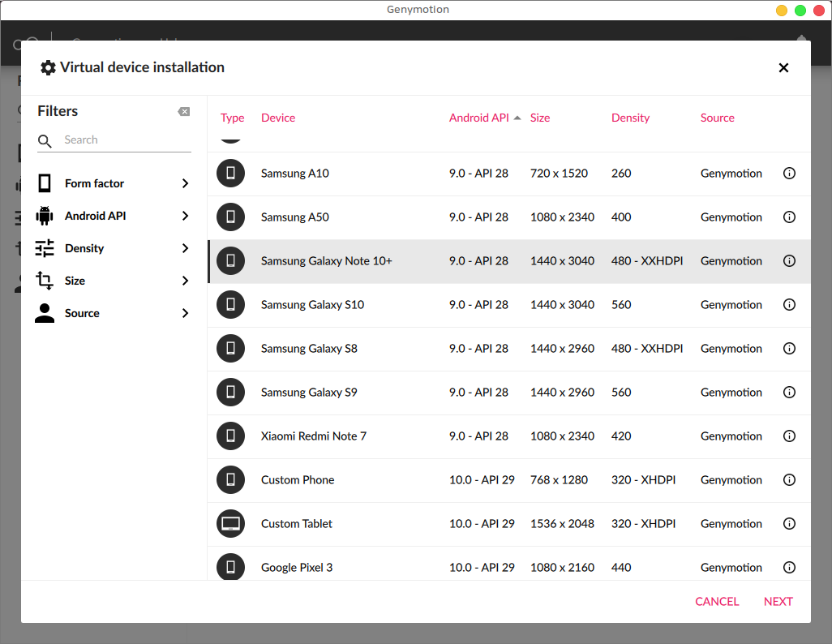Sort by Density column header
Image resolution: width=832 pixels, height=644 pixels.
coord(630,118)
